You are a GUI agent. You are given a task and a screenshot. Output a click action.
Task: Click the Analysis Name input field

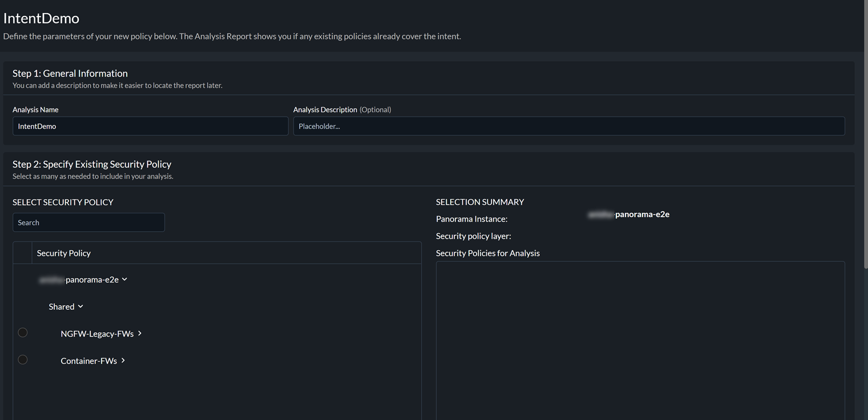[x=150, y=126]
